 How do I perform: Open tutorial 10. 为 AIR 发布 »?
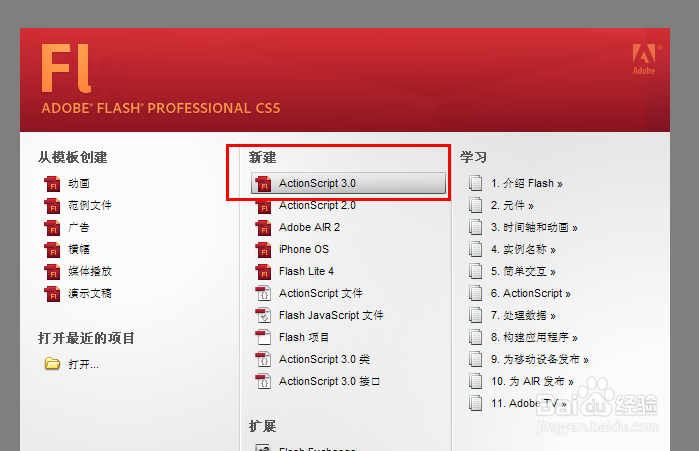532,381
